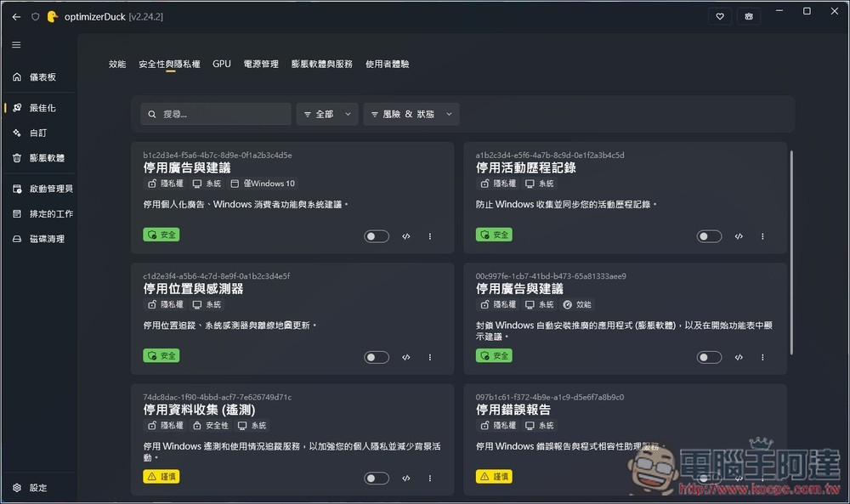Maximize the optimizerDuck window
The height and width of the screenshot is (504, 850).
pyautogui.click(x=807, y=11)
